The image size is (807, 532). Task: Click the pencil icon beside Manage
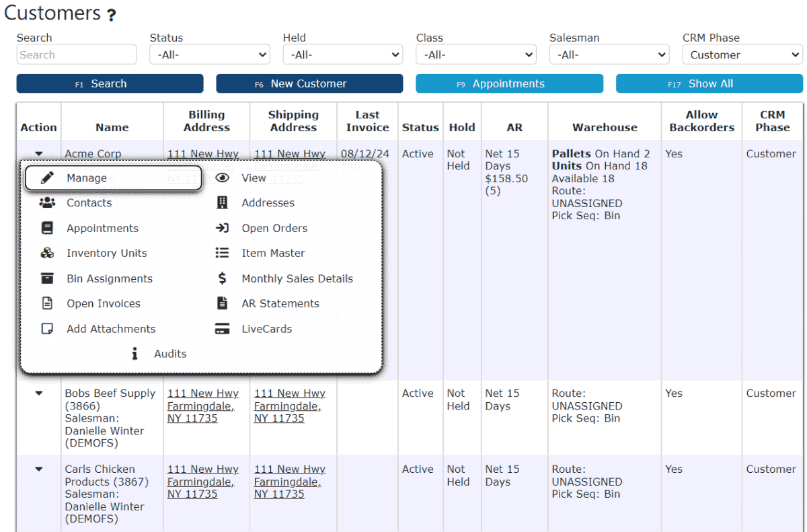(47, 178)
